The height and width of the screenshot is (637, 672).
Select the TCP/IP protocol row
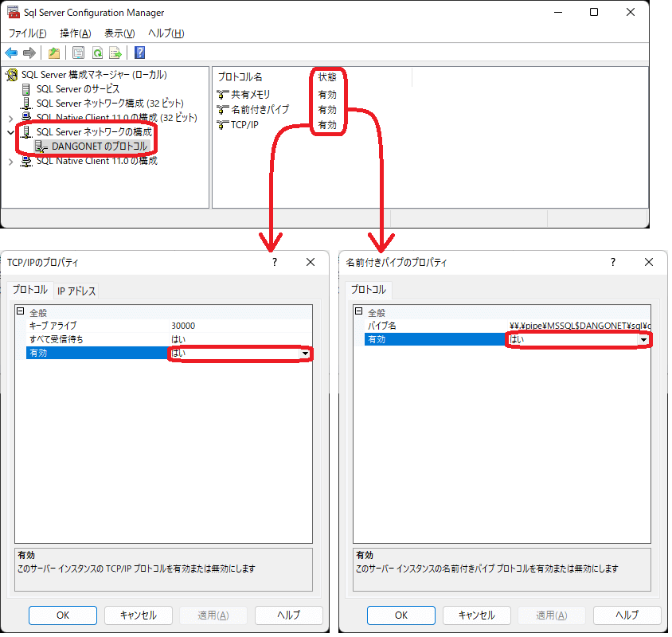pos(245,125)
